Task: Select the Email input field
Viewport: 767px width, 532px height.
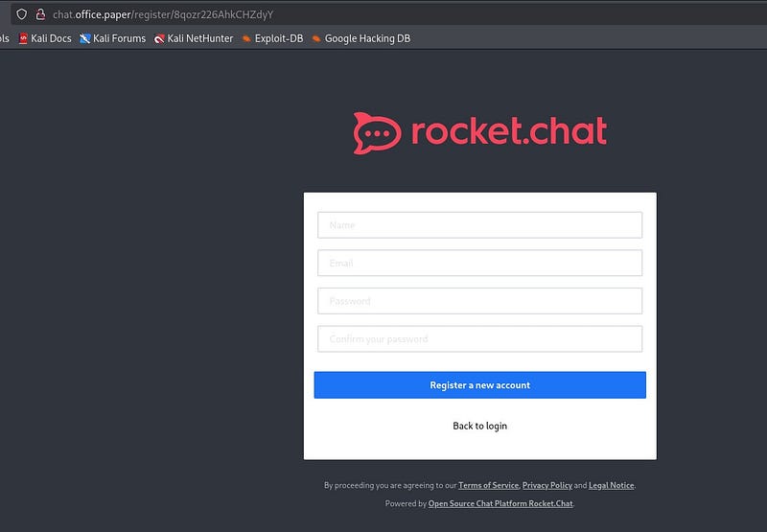Action: click(479, 263)
